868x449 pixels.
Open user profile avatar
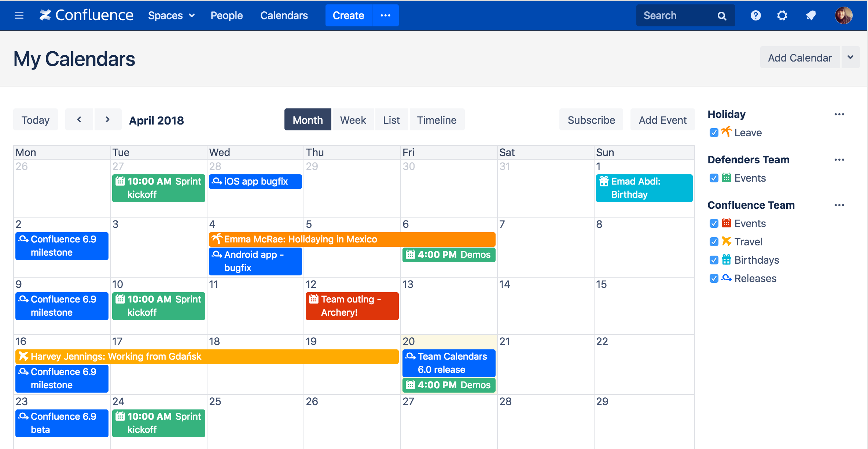[x=843, y=15]
